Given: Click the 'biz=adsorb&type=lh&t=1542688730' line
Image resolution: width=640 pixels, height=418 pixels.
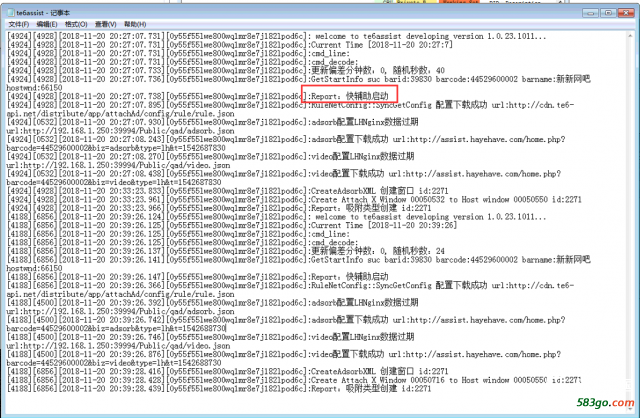Looking at the screenshot, I should coord(116,328).
